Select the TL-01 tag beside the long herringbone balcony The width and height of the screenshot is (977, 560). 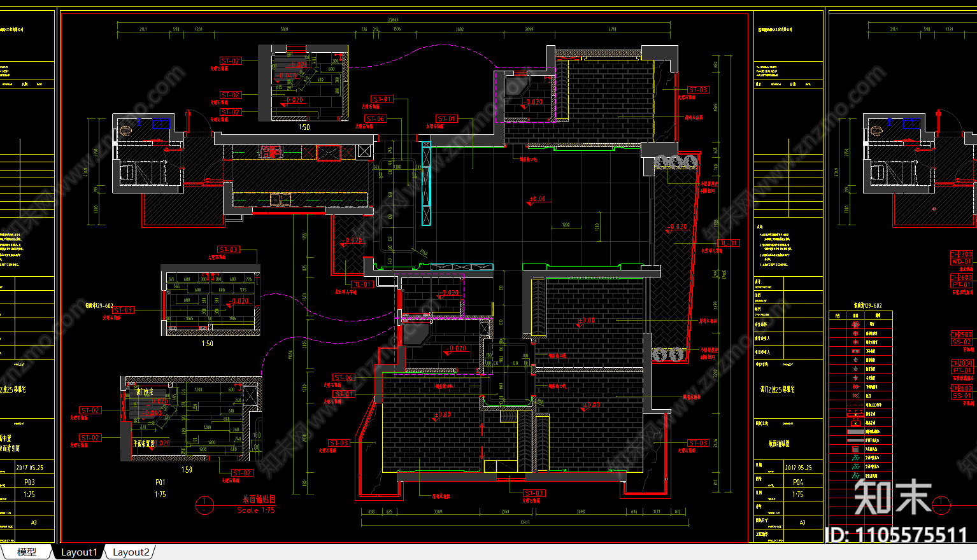pyautogui.click(x=729, y=243)
